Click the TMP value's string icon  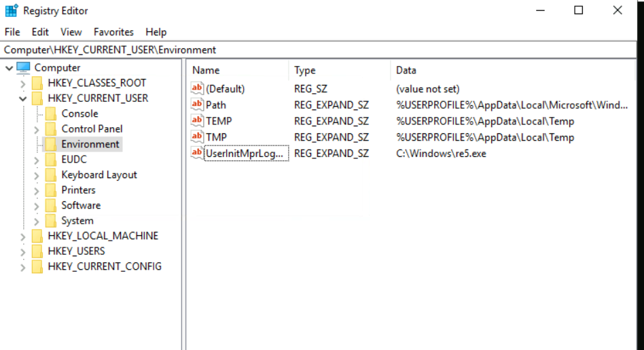click(197, 137)
